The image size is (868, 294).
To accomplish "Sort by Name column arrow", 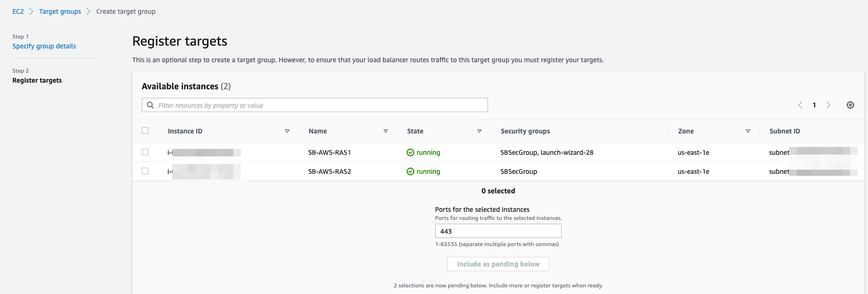I will click(x=386, y=131).
